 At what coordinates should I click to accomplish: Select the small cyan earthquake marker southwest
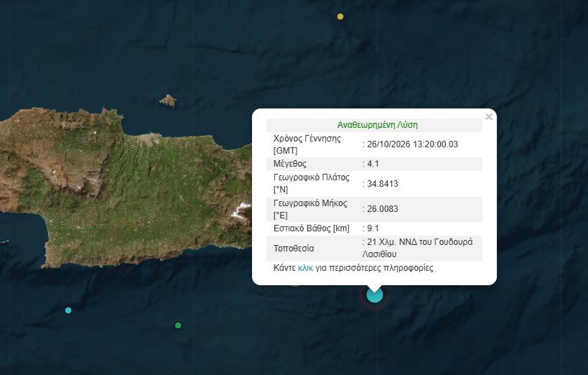[68, 310]
